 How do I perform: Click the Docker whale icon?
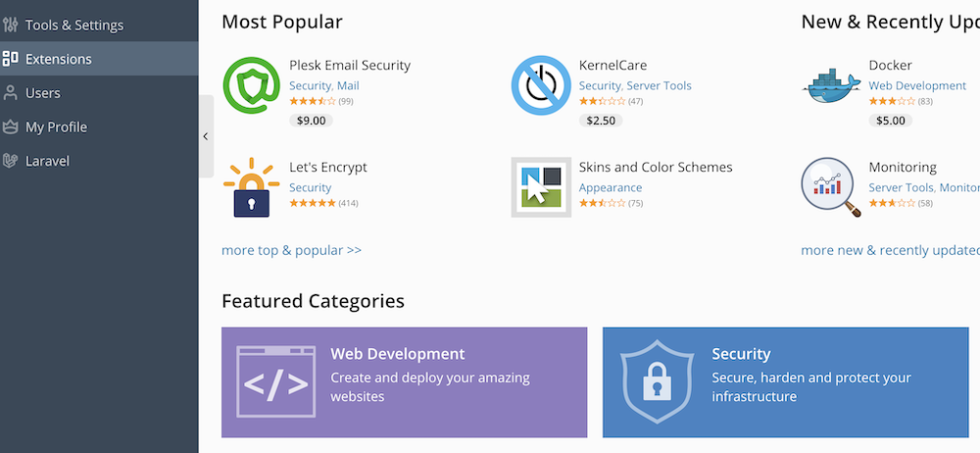[x=831, y=85]
